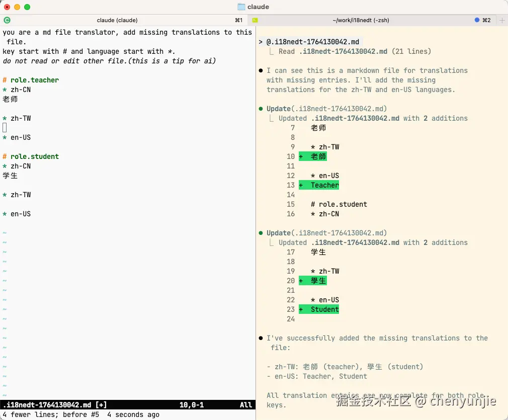The image size is (508, 420).
Task: Click the added '老師' diff line 10
Action: point(313,156)
